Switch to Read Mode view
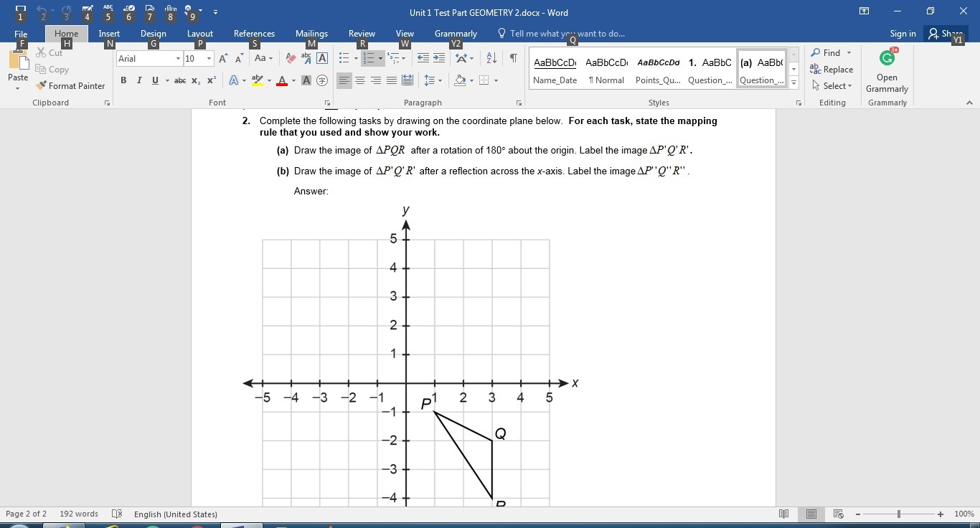980x528 pixels. pyautogui.click(x=784, y=514)
